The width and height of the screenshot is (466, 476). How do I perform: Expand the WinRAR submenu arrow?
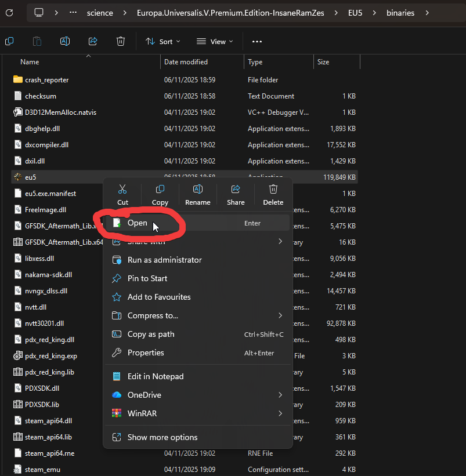pos(280,413)
